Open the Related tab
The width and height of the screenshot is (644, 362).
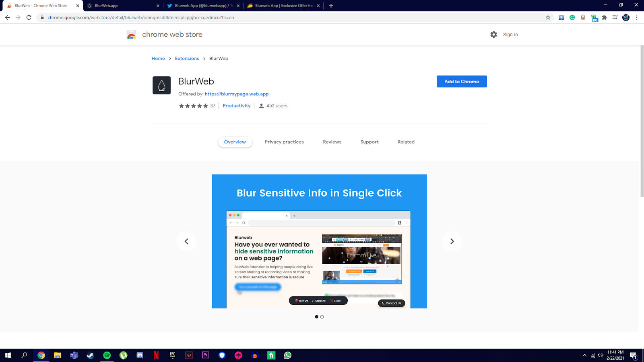pyautogui.click(x=406, y=142)
